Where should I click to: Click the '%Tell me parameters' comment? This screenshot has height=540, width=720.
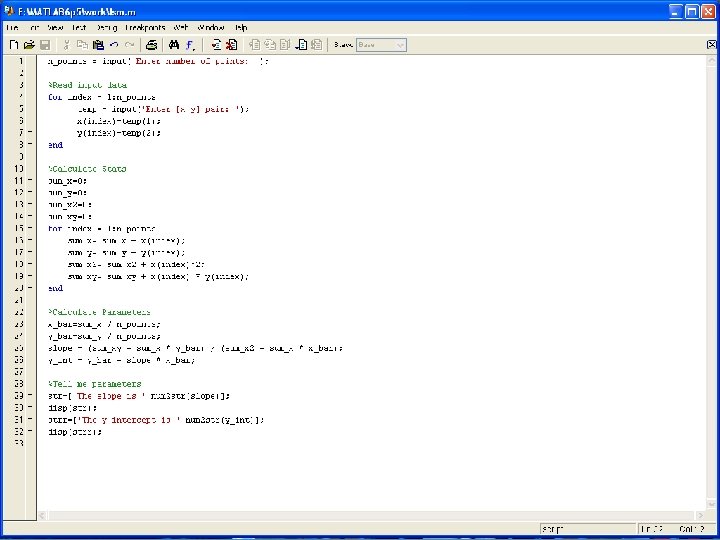click(x=95, y=383)
